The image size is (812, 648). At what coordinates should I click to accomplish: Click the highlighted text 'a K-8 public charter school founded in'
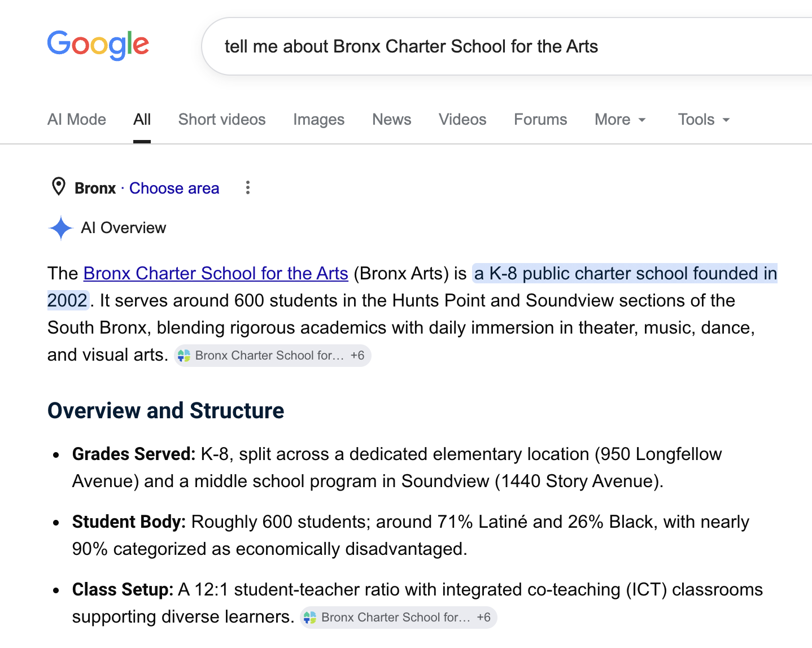tap(626, 274)
